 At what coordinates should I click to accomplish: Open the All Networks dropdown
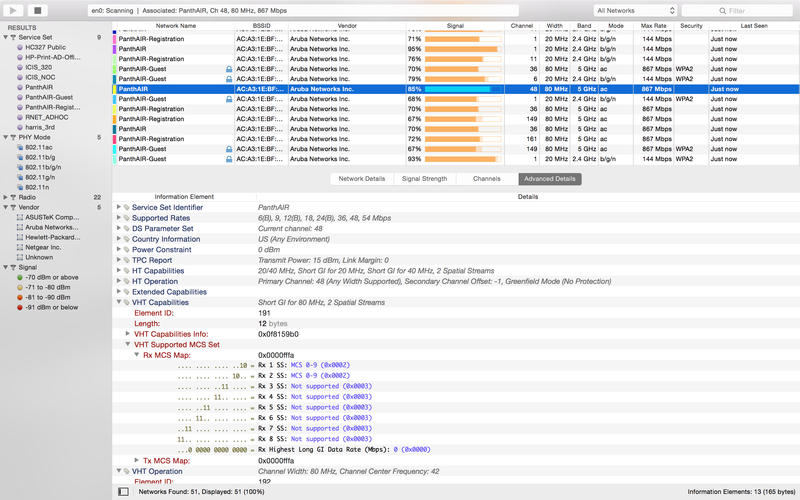(635, 10)
